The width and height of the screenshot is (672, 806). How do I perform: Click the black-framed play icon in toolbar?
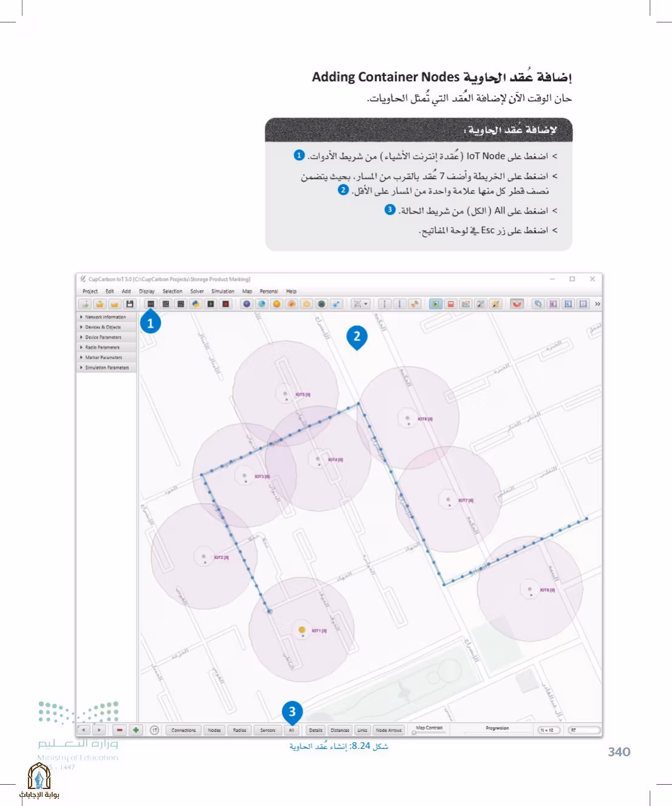(211, 304)
